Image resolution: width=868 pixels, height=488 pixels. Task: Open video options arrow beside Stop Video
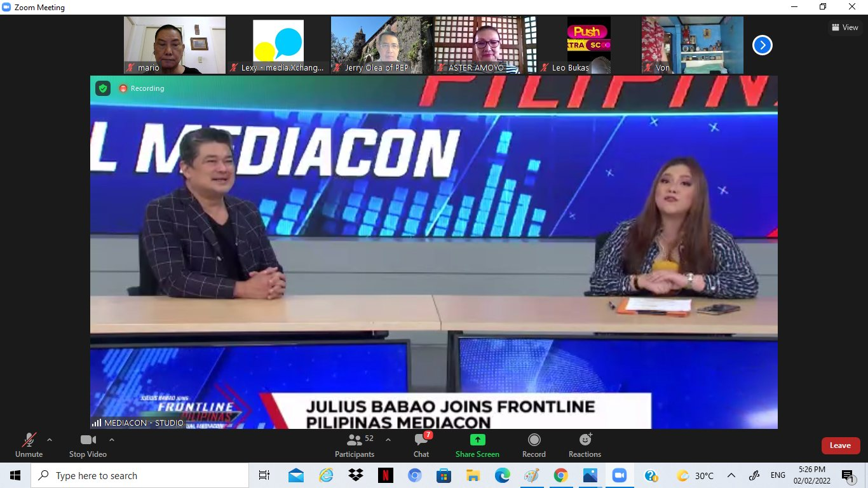pos(112,440)
